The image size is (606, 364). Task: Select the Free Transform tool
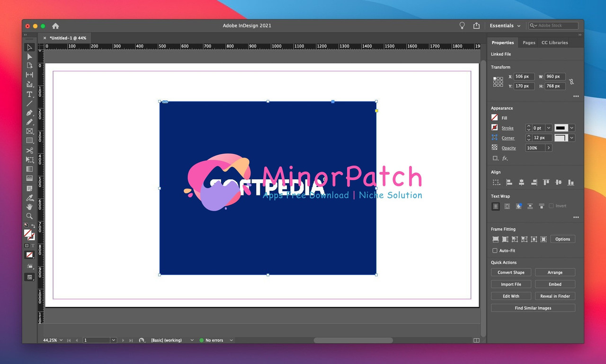tap(29, 160)
